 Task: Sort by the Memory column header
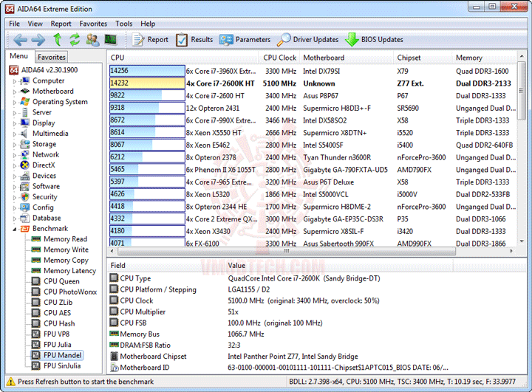pos(484,58)
